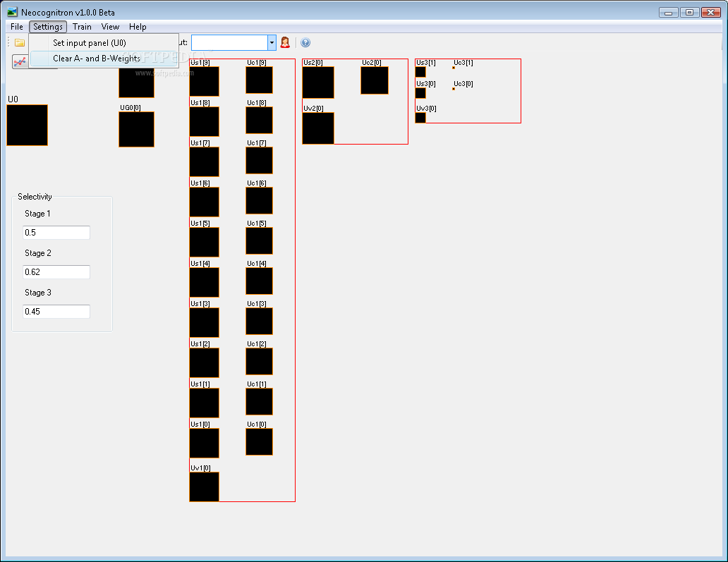Close the open Settings menu

48,27
